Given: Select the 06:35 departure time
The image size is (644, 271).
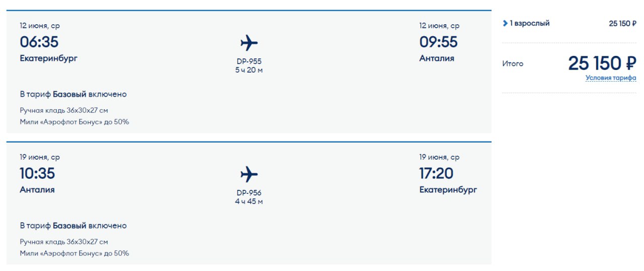Looking at the screenshot, I should pyautogui.click(x=39, y=42).
